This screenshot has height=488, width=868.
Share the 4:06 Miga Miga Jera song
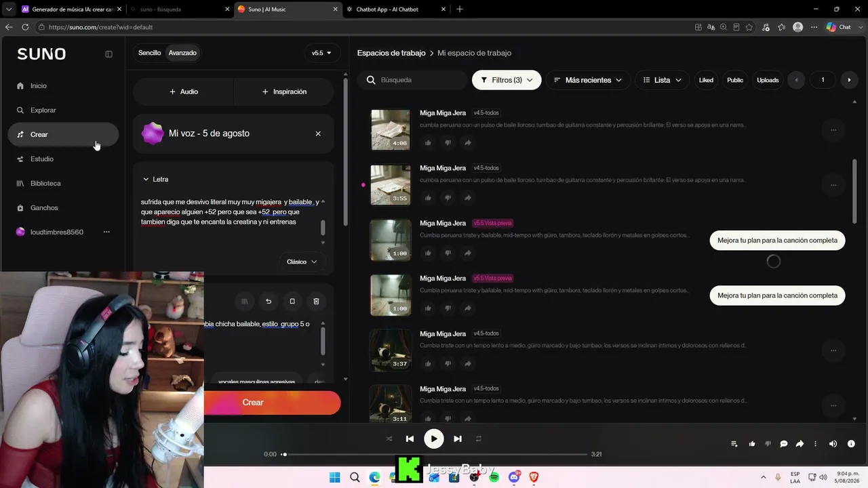click(468, 142)
